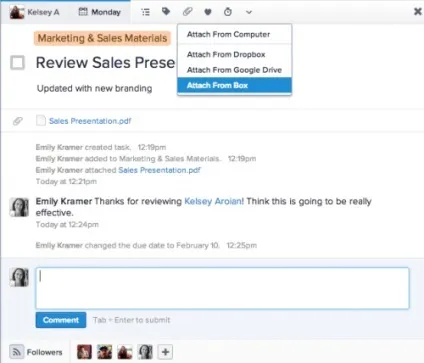Click first follower avatar
Viewport: 424px width, 363px height.
coord(84,352)
